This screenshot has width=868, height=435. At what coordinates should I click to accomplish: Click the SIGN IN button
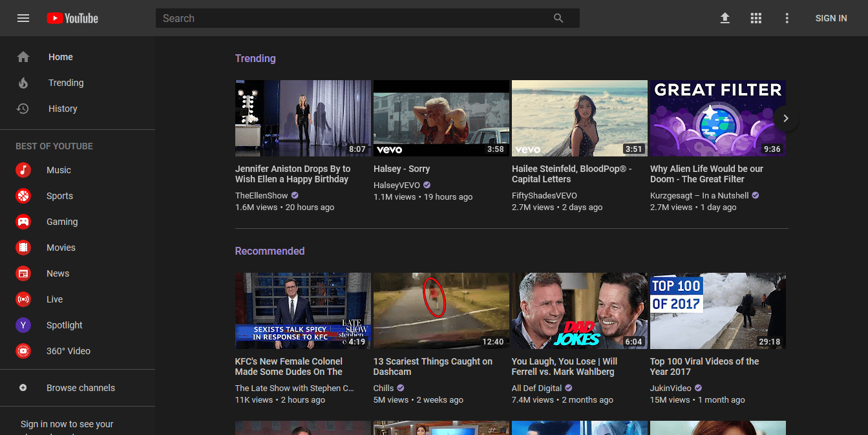click(x=831, y=18)
